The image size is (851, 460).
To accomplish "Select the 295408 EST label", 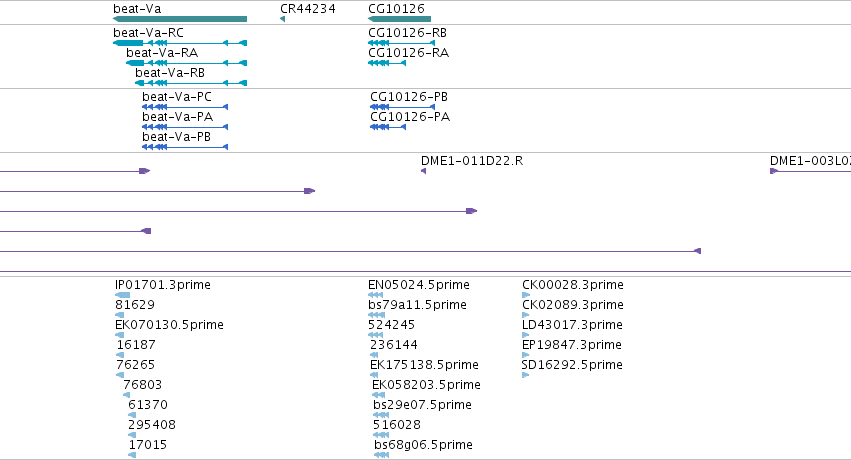I will 152,425.
